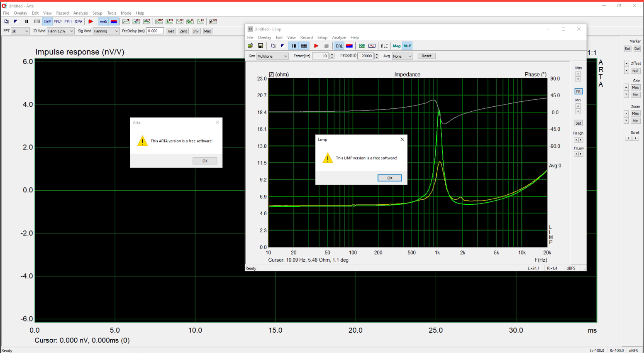Viewport: 644px width, 353px height.
Task: Click the Get button in ARTA
Action: (x=171, y=31)
